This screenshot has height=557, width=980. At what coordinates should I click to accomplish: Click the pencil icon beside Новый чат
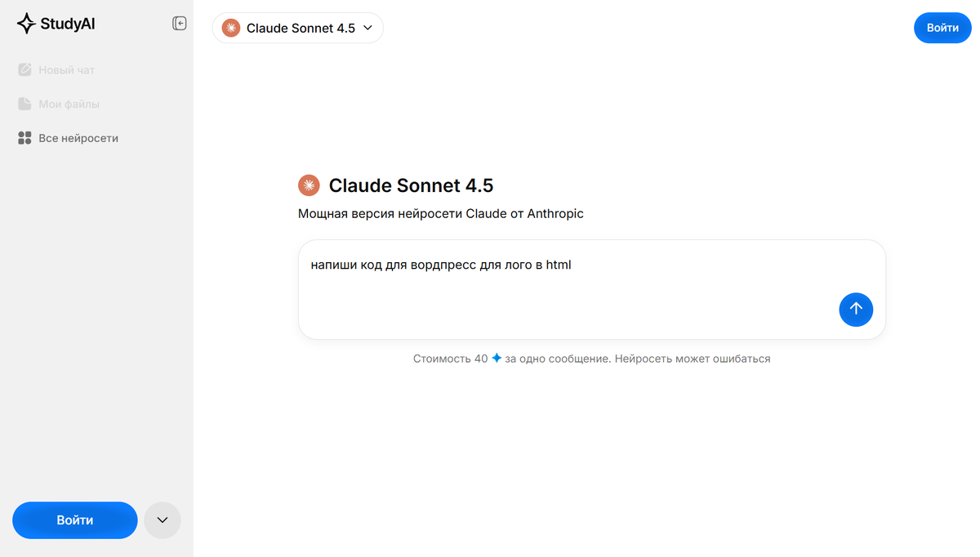(x=24, y=70)
